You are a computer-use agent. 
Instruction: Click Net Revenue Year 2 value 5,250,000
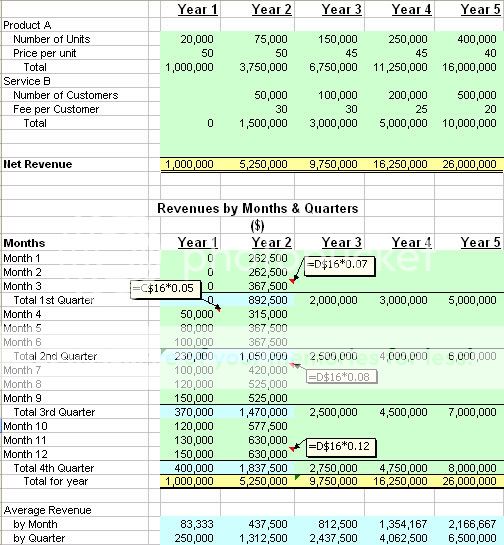pos(263,164)
